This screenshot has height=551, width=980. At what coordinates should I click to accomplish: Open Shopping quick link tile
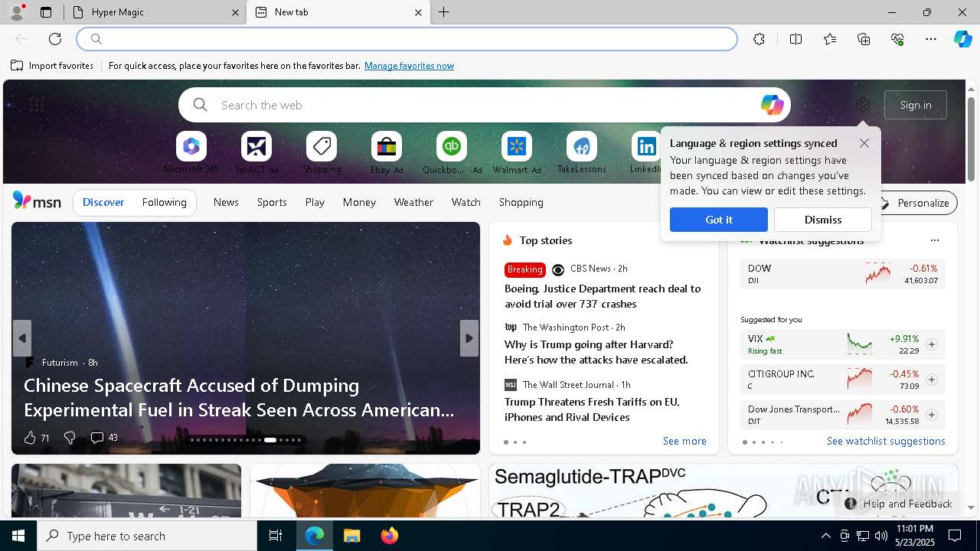point(322,153)
